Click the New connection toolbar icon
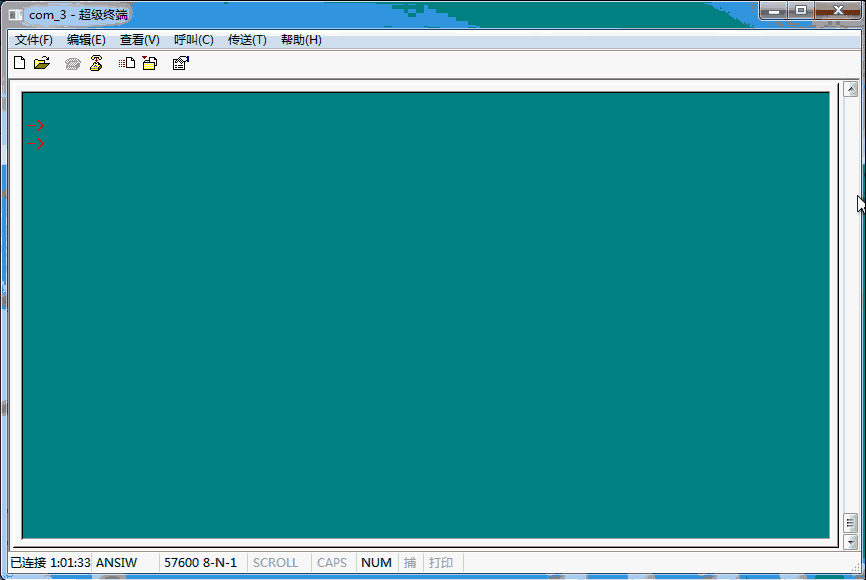The width and height of the screenshot is (866, 580). click(x=19, y=63)
